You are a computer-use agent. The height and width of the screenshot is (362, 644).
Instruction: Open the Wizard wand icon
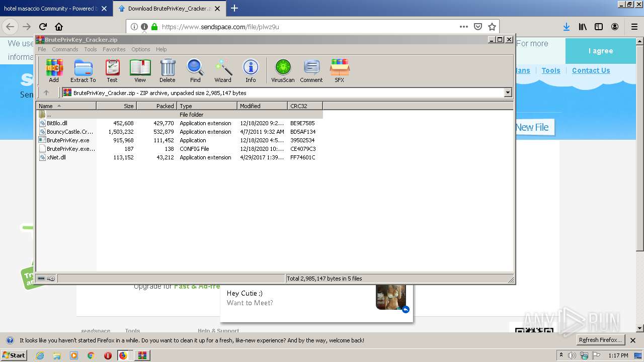(223, 71)
